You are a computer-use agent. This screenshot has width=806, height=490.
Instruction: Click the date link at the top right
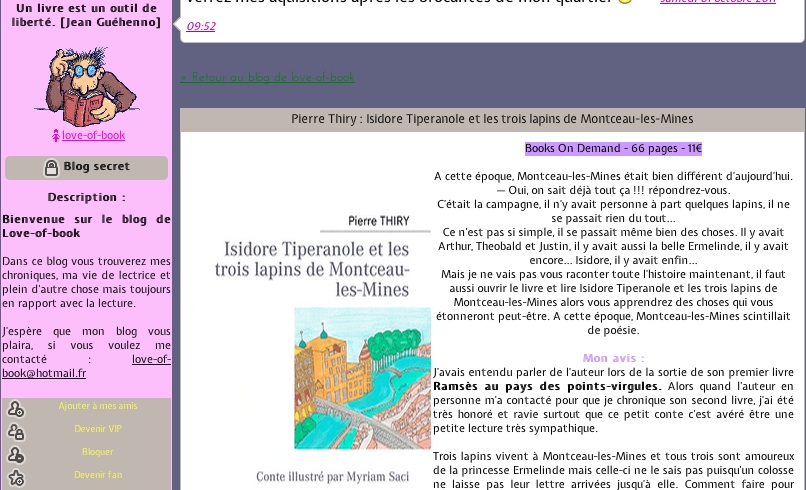(x=718, y=2)
